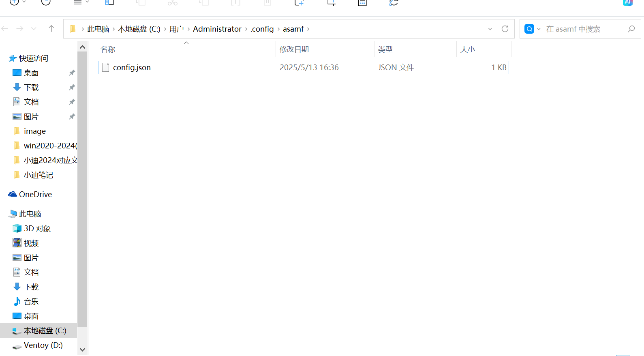
Task: Expand chevron after 用户 in breadcrumb
Action: click(x=188, y=29)
